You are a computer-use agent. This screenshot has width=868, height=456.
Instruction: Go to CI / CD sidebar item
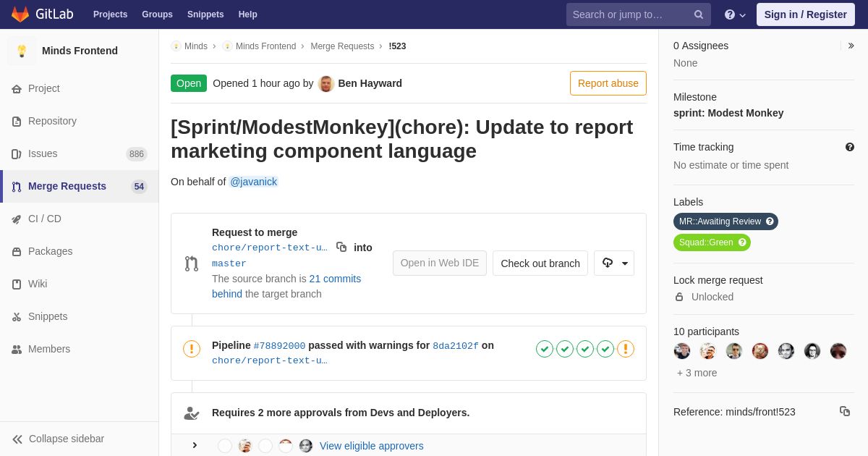44,219
